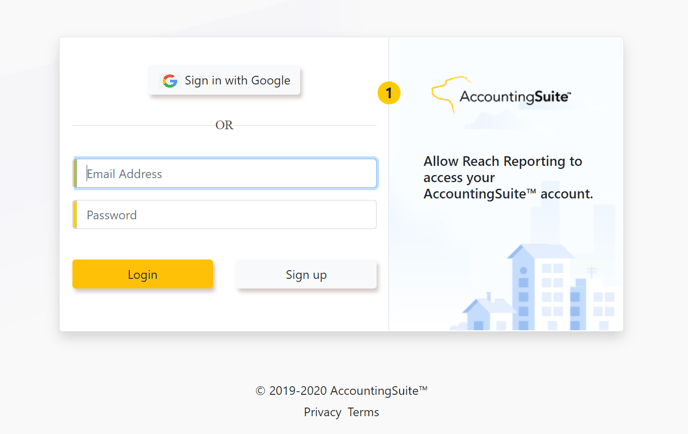
Task: Click the Google G icon
Action: [x=170, y=81]
